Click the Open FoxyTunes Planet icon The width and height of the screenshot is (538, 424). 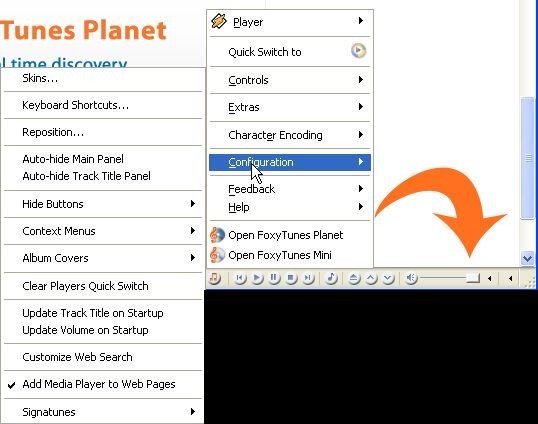coord(217,235)
